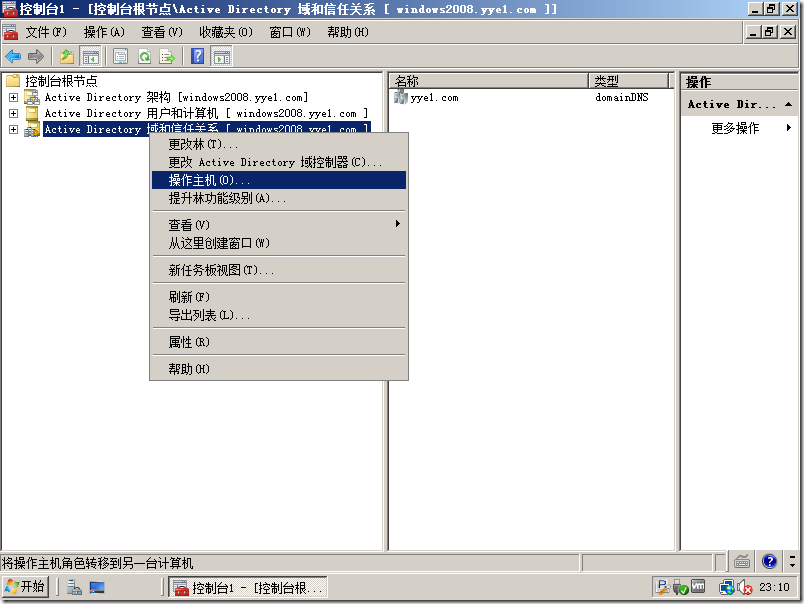Choose 更改林(T)... in context menu
The width and height of the screenshot is (804, 604).
click(279, 144)
